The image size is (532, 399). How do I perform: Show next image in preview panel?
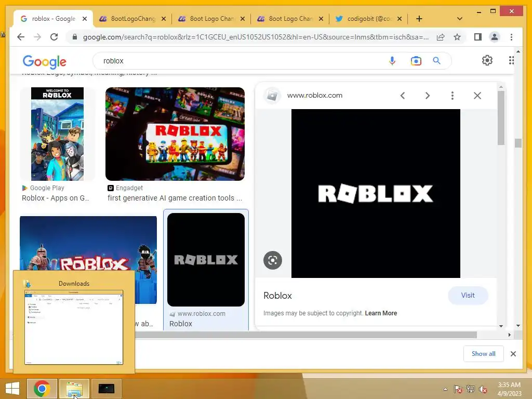[x=428, y=96]
